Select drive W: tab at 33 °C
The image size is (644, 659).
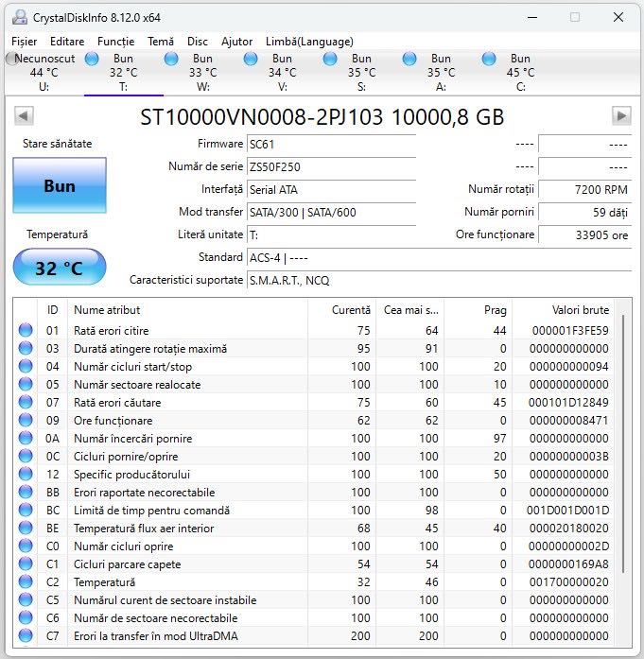(203, 72)
